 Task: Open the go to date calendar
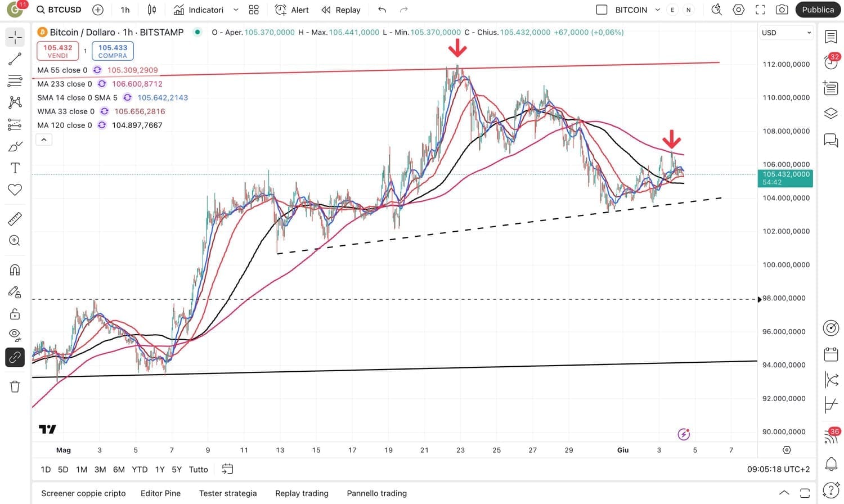coord(228,469)
